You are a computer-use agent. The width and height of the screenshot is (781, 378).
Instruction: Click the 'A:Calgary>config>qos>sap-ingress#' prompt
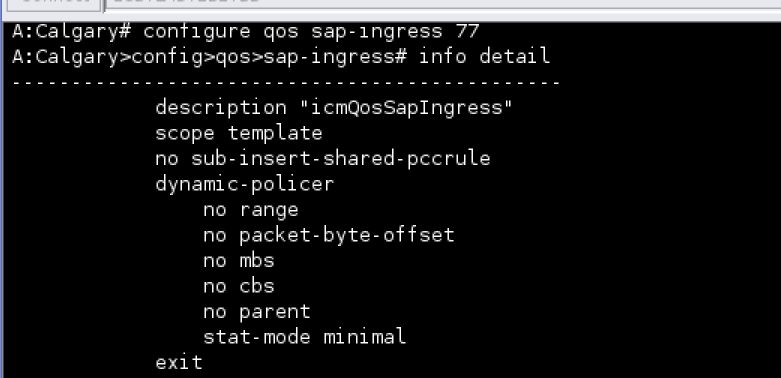click(x=209, y=56)
